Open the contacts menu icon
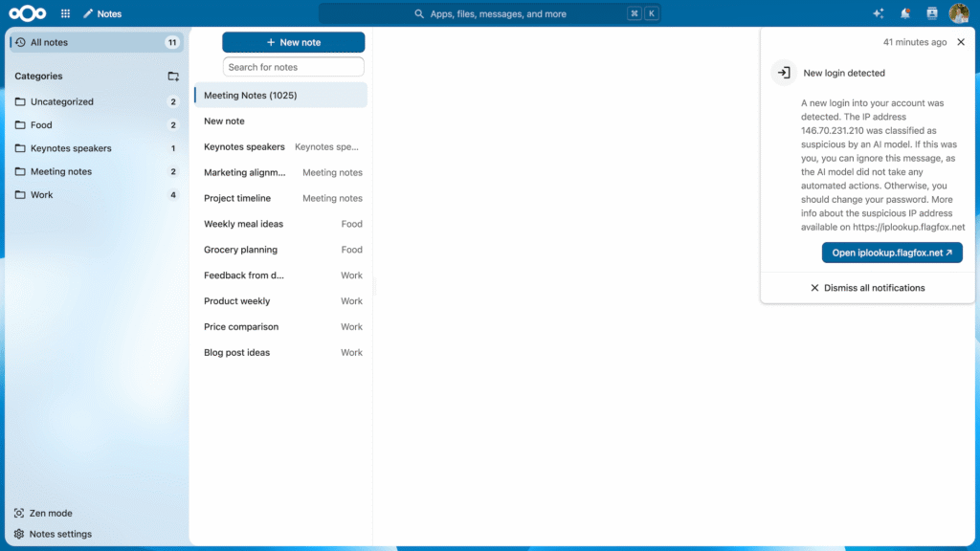Image resolution: width=980 pixels, height=551 pixels. [932, 13]
